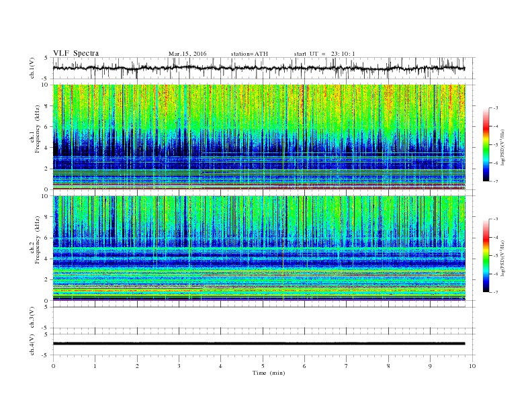The width and height of the screenshot is (532, 411).
Task: Click time axis tick label "10"
Action: pos(472,366)
